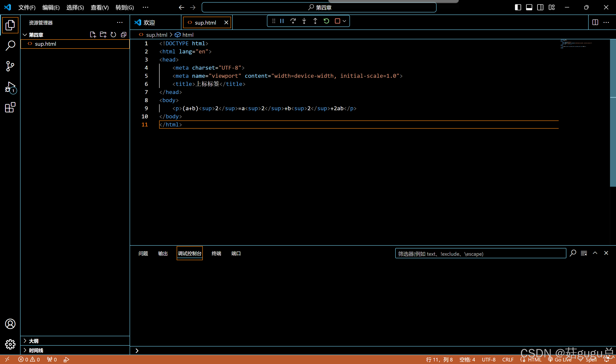The width and height of the screenshot is (616, 364).
Task: Open the 文件(F) menu
Action: [x=27, y=8]
